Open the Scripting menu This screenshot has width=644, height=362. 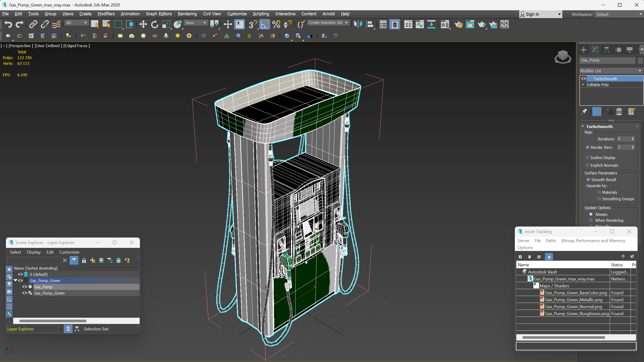coord(261,14)
